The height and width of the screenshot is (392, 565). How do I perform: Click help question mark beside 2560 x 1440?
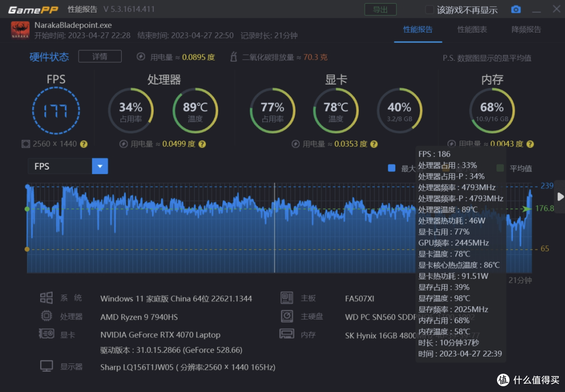84,144
